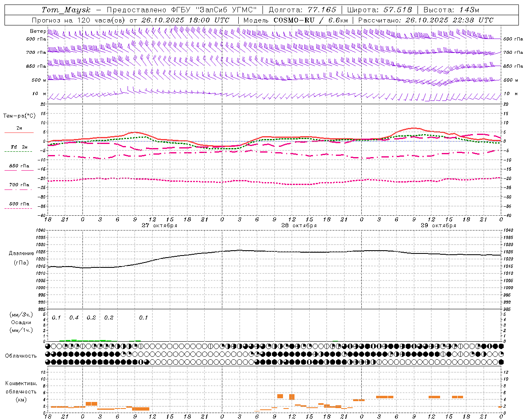Screen dimensions: 525x420
Task: Click the "Облачность" cloud cover label
Action: point(21,356)
